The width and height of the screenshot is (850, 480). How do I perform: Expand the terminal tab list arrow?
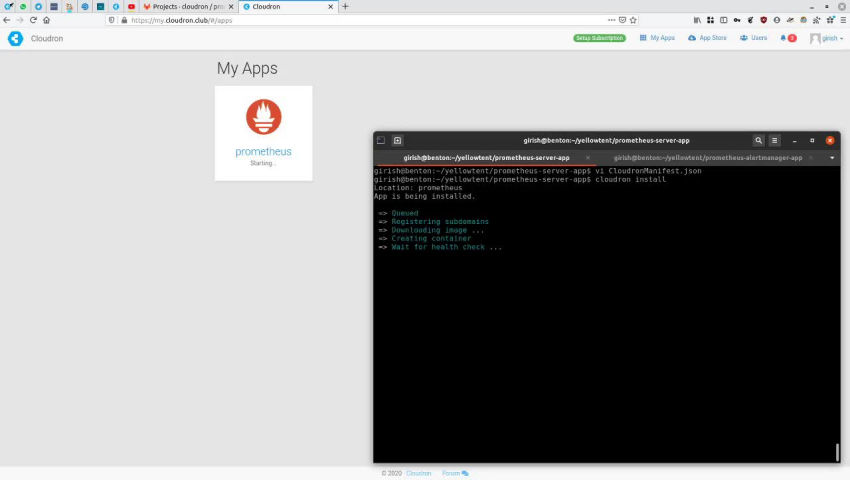click(832, 157)
